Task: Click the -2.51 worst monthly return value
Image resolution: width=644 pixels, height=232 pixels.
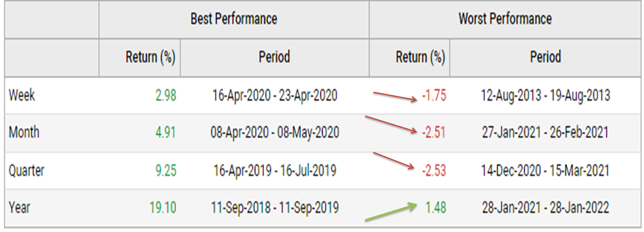Action: [x=434, y=132]
